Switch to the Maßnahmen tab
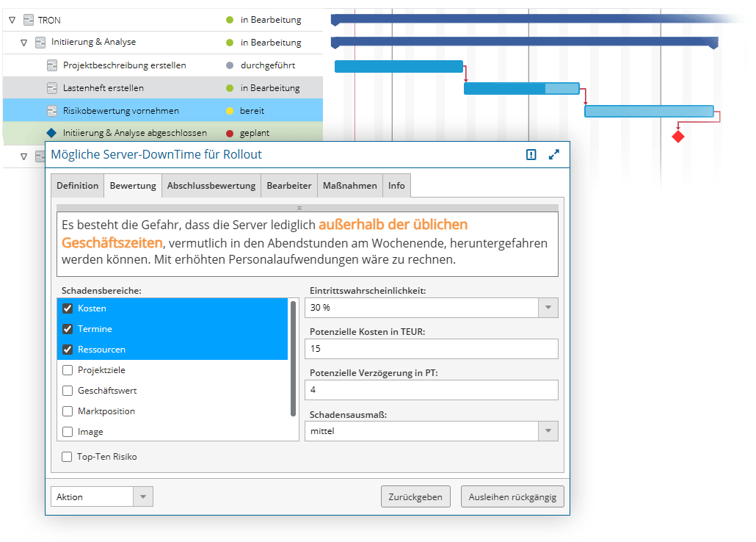The image size is (756, 542). pyautogui.click(x=349, y=186)
